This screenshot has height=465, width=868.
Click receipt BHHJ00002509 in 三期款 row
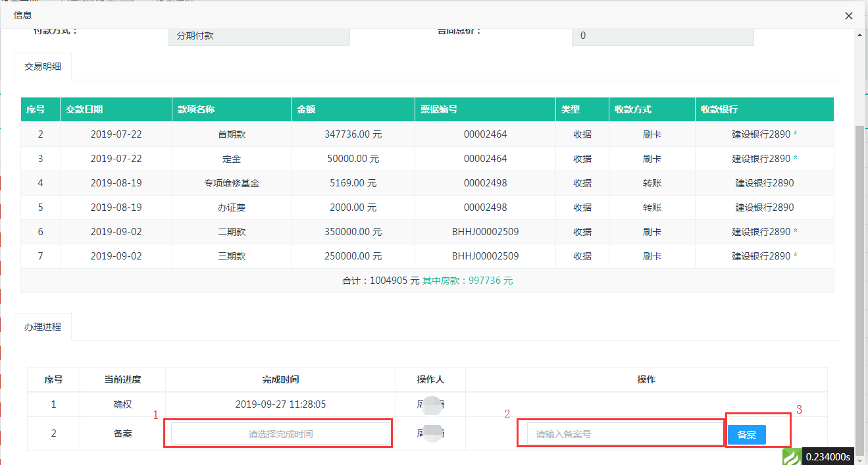tap(486, 256)
